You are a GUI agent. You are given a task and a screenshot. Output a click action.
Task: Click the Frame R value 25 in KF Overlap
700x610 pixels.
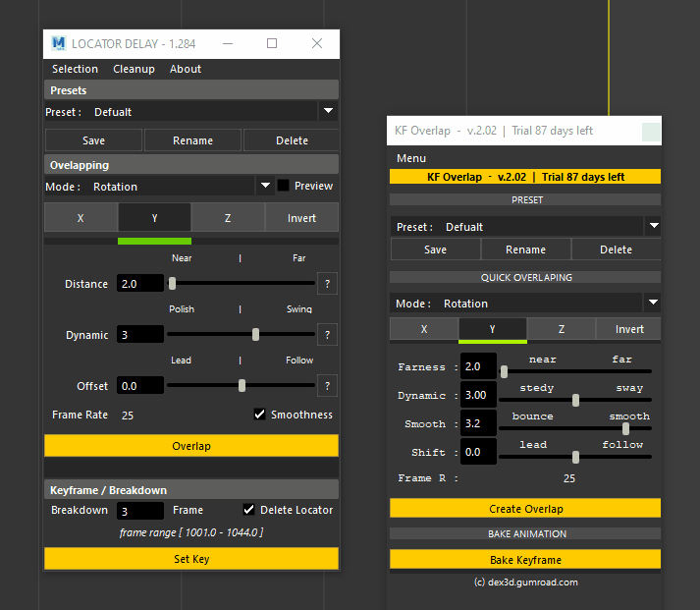pyautogui.click(x=569, y=478)
